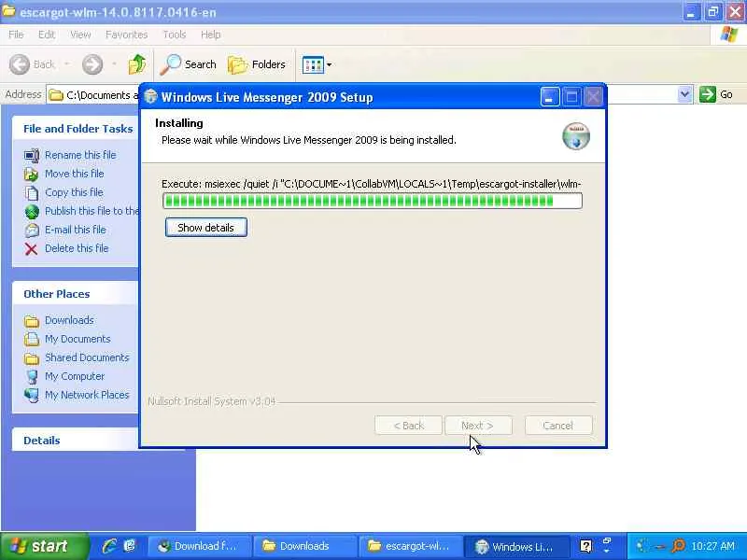Click Rename this file link
Screen dimensions: 747x560
[x=80, y=155]
